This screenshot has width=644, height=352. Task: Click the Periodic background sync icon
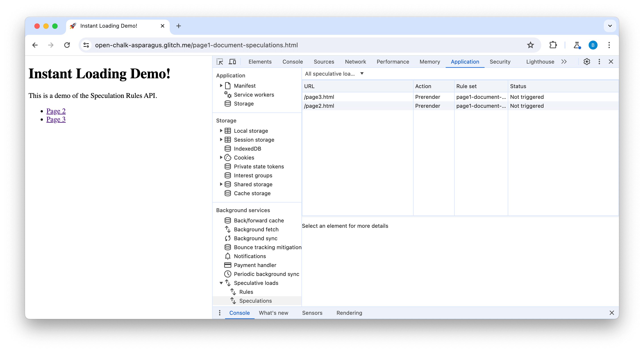click(x=227, y=274)
